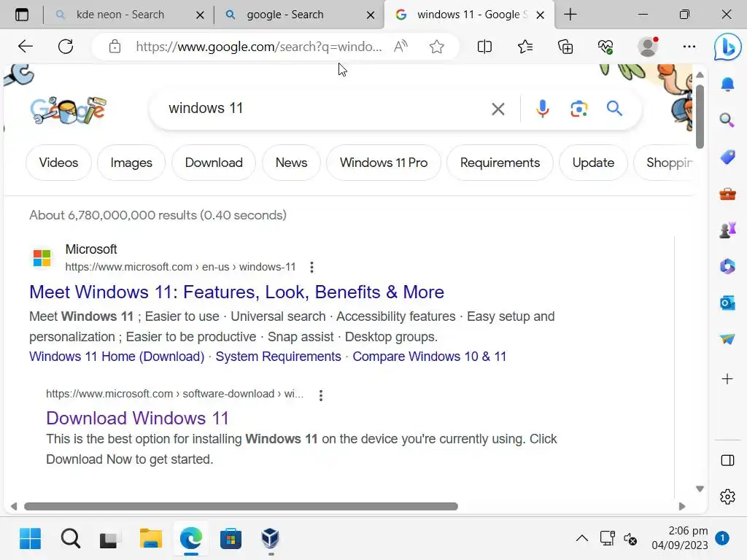Click the Google doodle logo
The height and width of the screenshot is (560, 747).
(x=68, y=110)
